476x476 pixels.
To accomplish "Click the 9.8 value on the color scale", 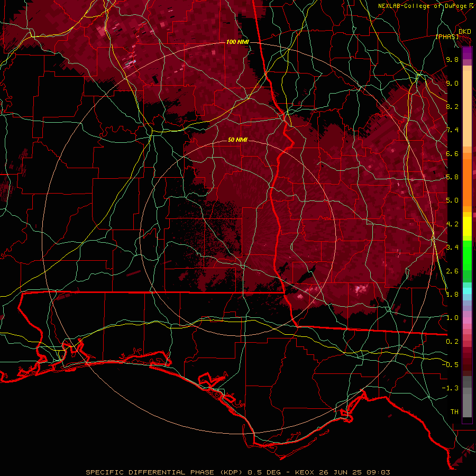I will (x=452, y=59).
